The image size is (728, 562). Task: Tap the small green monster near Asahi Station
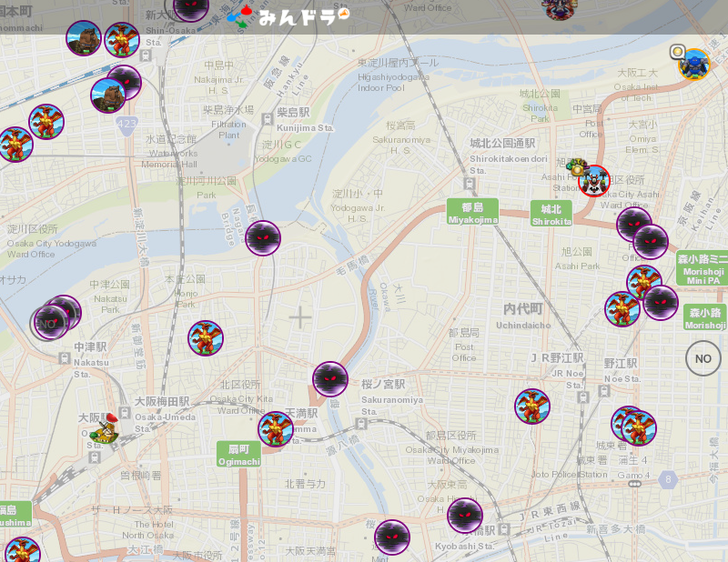[577, 166]
